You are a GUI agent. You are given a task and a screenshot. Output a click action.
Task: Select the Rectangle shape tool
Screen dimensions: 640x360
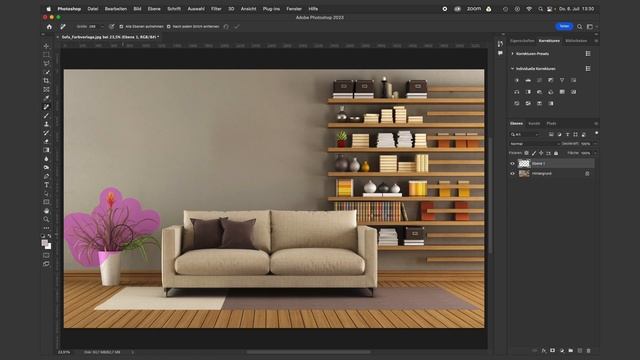pyautogui.click(x=46, y=202)
